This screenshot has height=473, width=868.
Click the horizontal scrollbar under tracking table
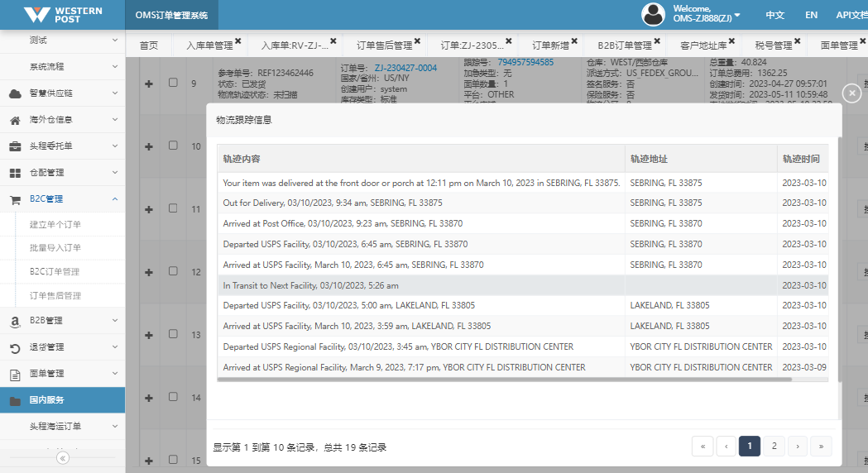[504, 380]
